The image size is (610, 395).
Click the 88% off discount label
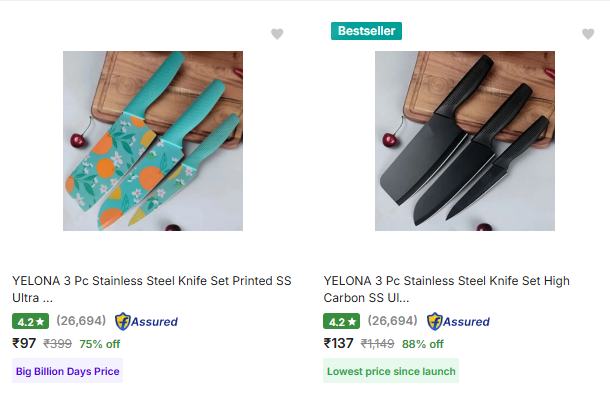[x=422, y=344]
